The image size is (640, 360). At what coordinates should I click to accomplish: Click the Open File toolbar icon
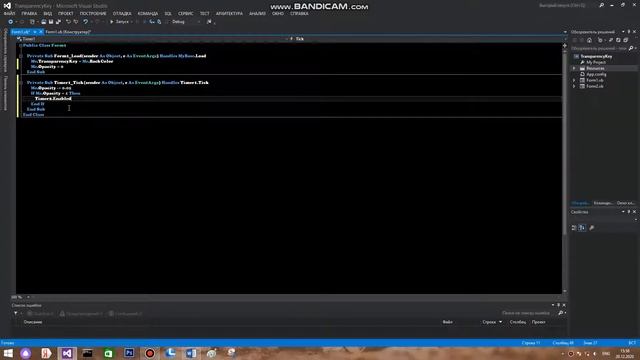coord(43,22)
